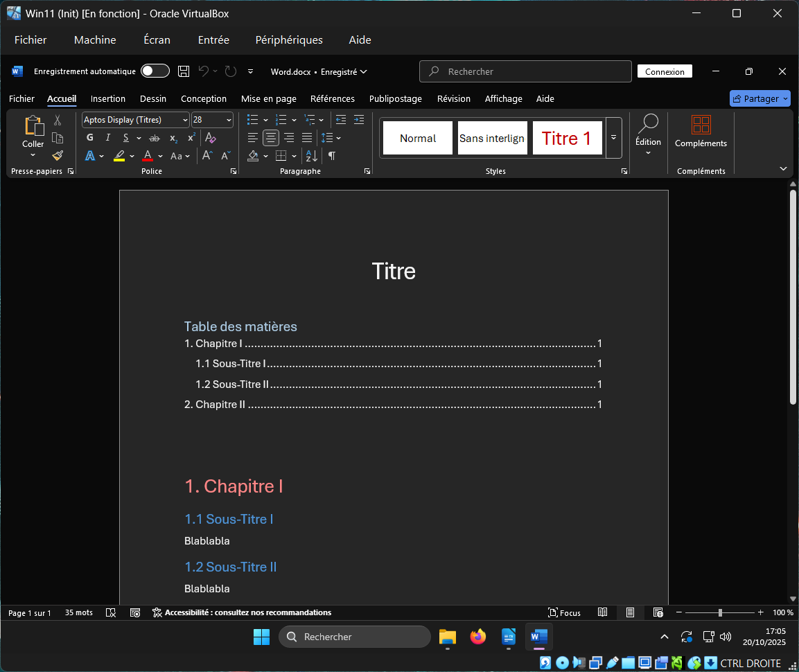
Task: Click the Rechercher search box in Word
Action: click(525, 71)
